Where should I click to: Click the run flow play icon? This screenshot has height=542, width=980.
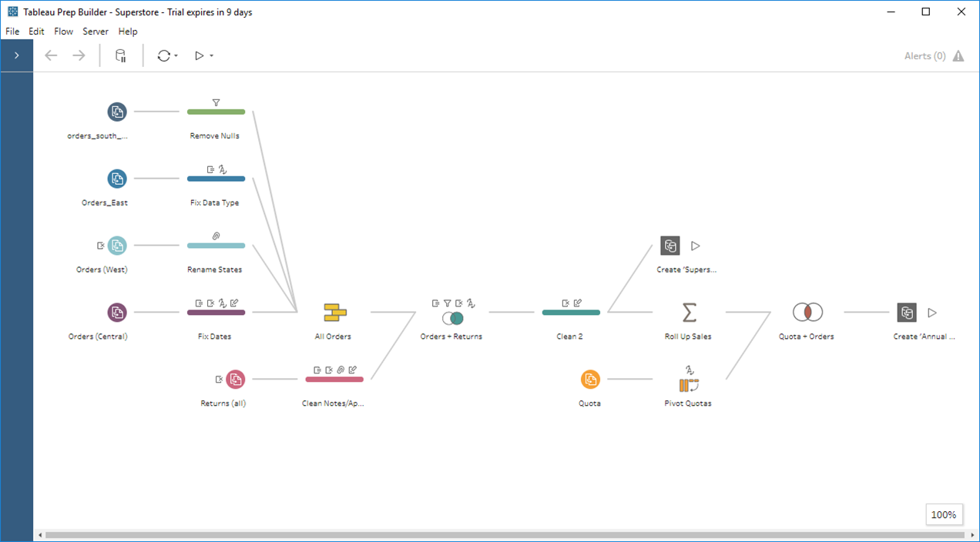tap(199, 55)
